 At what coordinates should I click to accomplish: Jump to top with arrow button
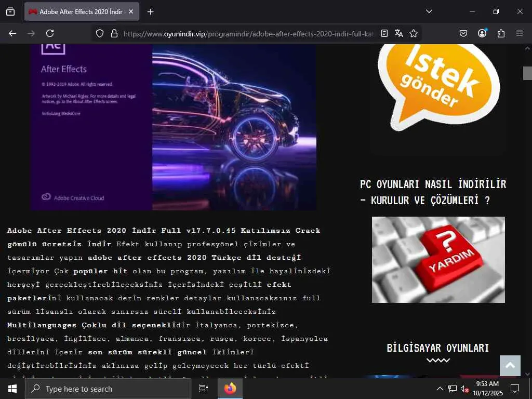point(510,365)
